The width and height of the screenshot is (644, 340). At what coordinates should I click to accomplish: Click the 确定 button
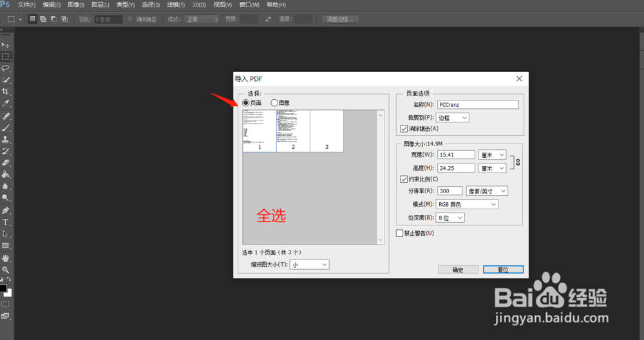click(458, 269)
